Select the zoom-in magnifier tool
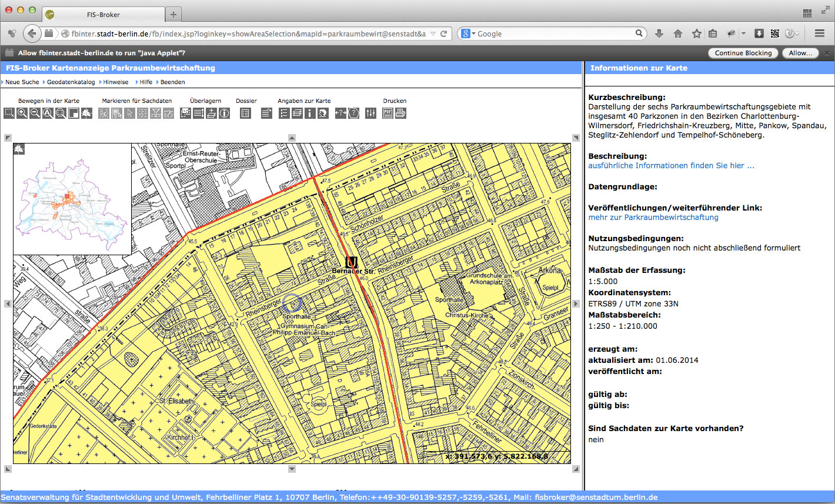Screen dimensions: 835x504 (x=22, y=113)
